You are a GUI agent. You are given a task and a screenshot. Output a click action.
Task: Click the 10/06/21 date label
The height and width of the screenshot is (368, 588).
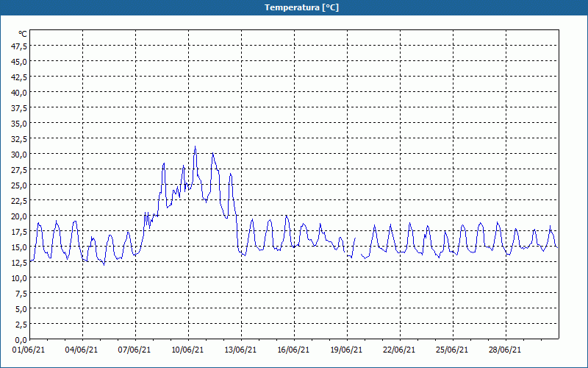coord(187,350)
